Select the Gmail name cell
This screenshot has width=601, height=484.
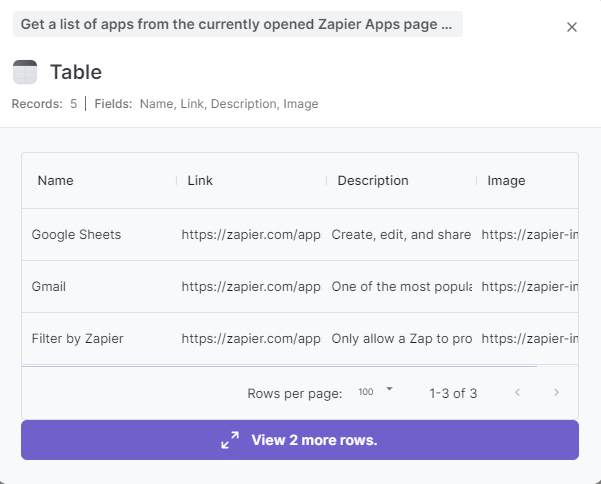[x=100, y=287]
